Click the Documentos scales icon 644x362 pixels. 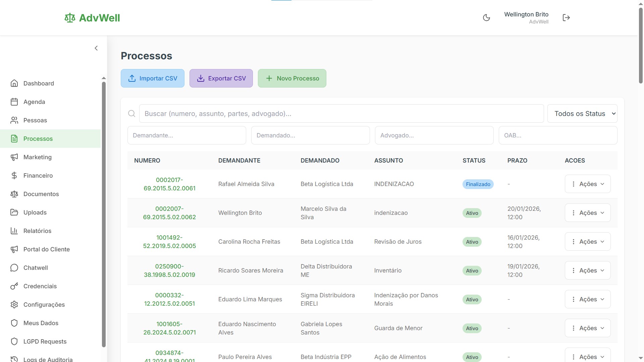pos(14,194)
